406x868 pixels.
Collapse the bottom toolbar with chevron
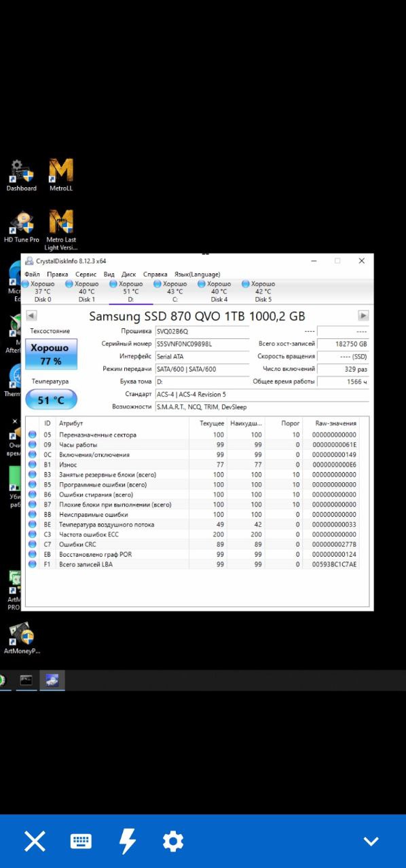371,842
